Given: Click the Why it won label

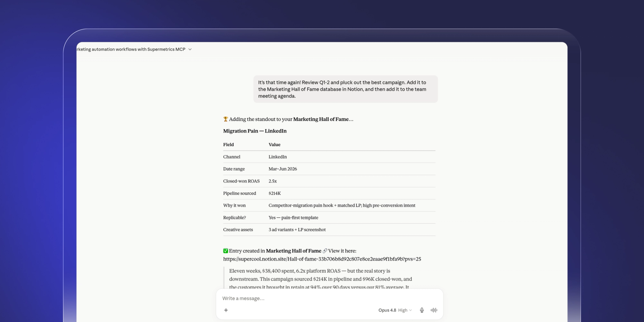Looking at the screenshot, I should [x=234, y=205].
